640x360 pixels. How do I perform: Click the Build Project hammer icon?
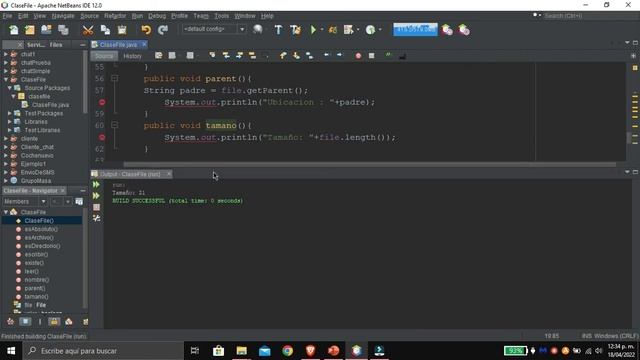tap(278, 30)
